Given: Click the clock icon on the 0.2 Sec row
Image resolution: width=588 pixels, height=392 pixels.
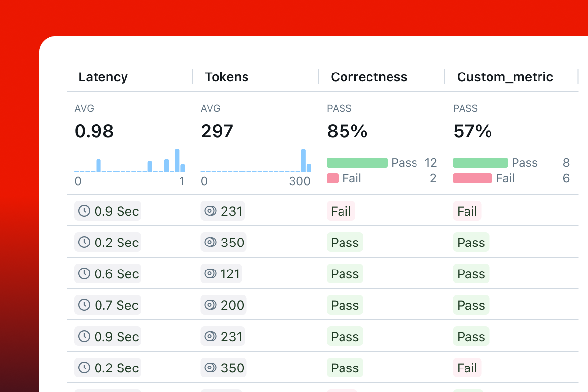Looking at the screenshot, I should pos(83,242).
